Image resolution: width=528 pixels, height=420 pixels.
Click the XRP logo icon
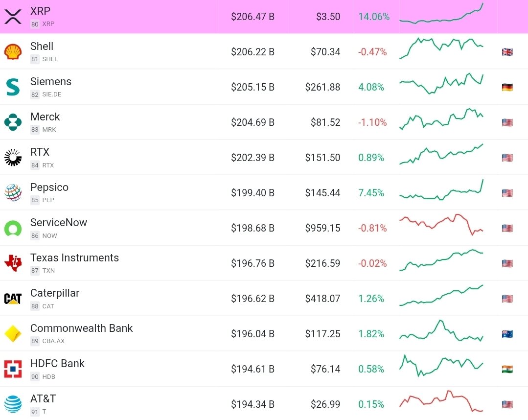(13, 17)
